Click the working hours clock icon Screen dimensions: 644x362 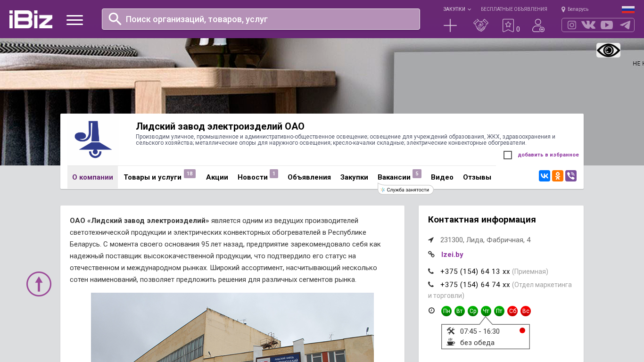click(431, 311)
